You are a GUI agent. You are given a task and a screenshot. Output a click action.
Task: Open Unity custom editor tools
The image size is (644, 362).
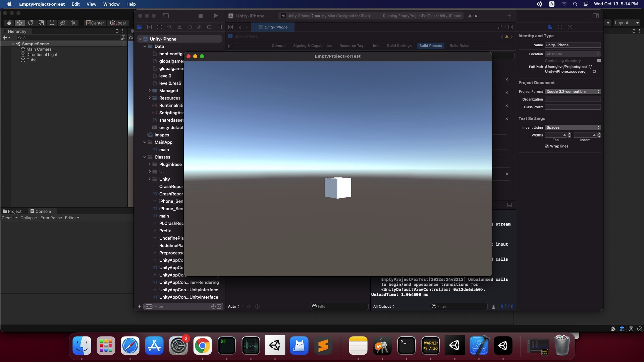pos(73,23)
